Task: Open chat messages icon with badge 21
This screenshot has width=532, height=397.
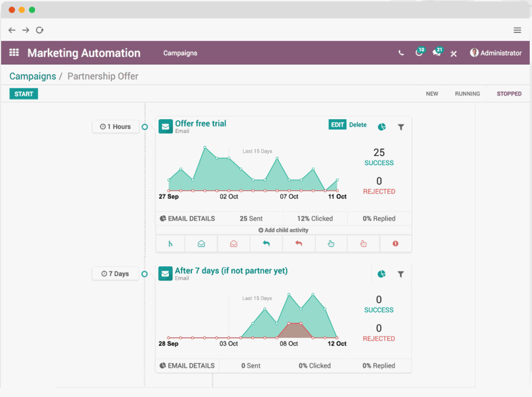Action: [x=437, y=53]
